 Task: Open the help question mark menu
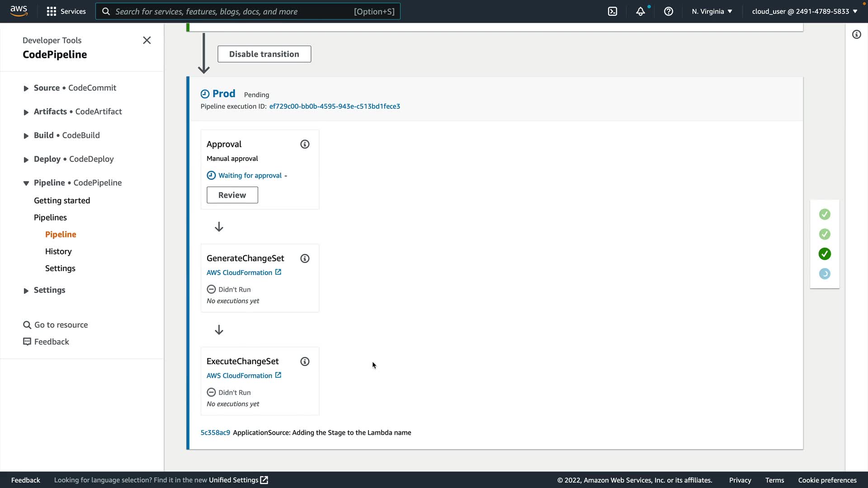668,11
